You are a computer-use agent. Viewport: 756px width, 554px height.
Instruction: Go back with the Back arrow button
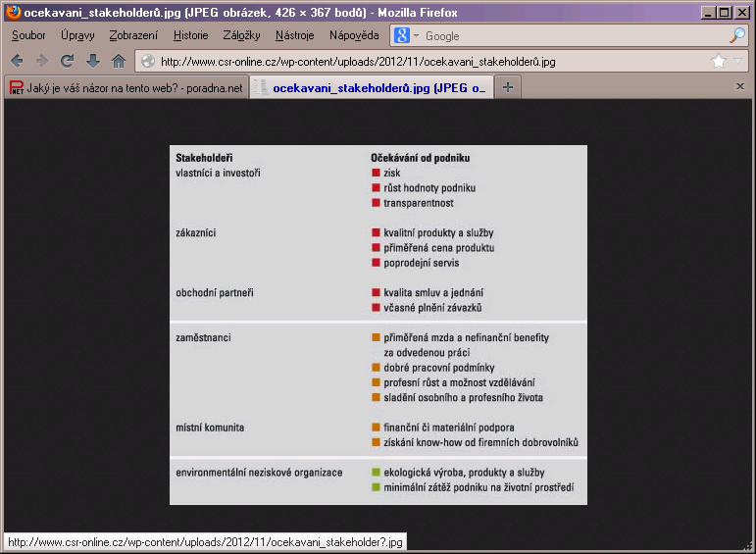[x=17, y=61]
